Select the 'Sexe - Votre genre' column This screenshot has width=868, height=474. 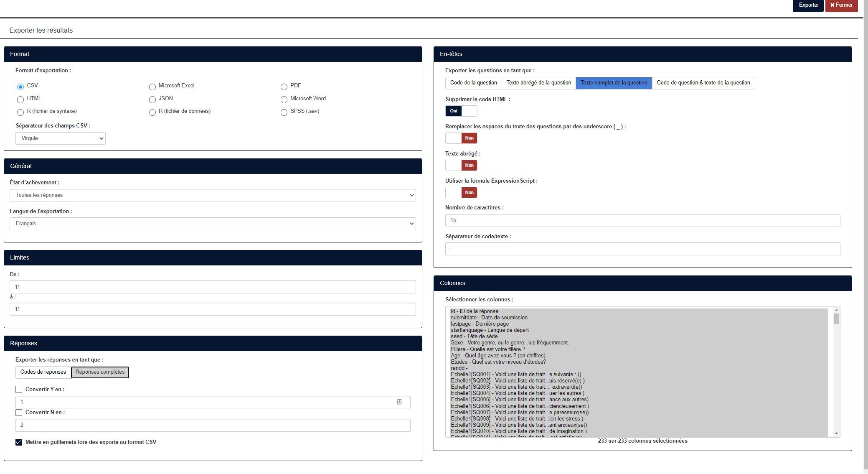click(639, 343)
